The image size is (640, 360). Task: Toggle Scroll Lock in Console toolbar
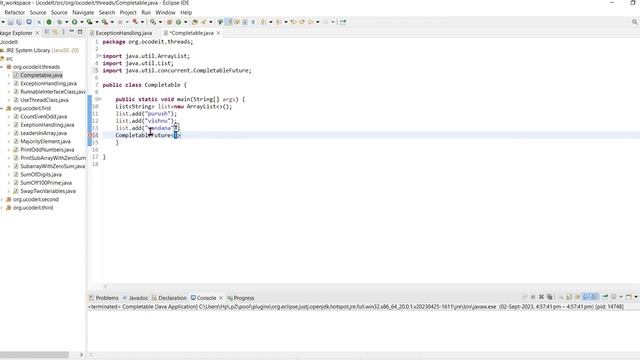[568, 297]
